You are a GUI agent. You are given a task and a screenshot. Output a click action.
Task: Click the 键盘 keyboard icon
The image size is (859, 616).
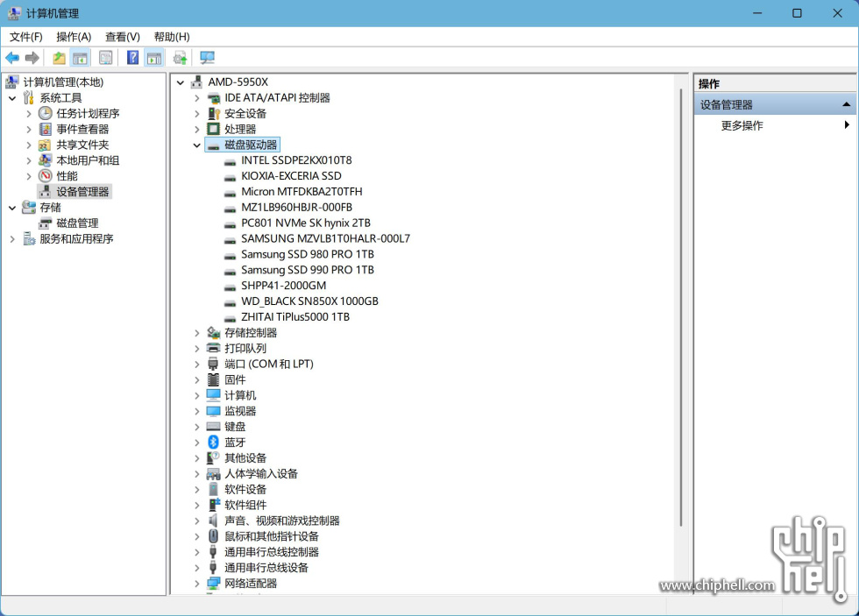213,427
